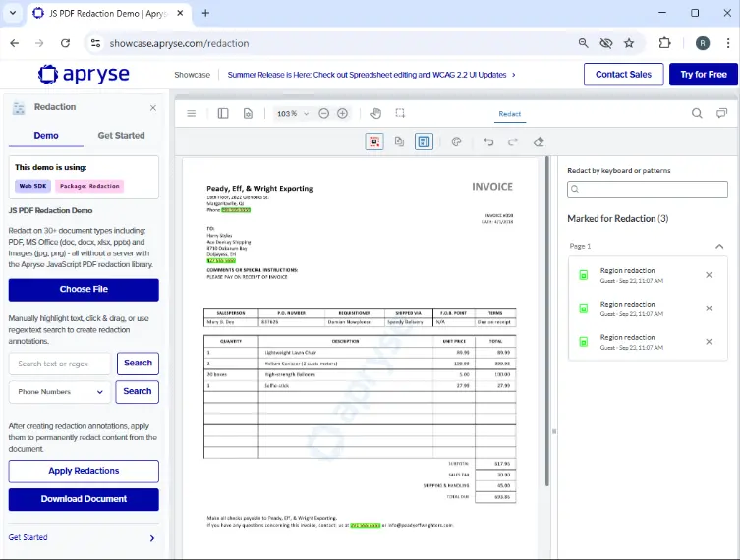The height and width of the screenshot is (560, 740).
Task: Undo the last action
Action: click(488, 141)
